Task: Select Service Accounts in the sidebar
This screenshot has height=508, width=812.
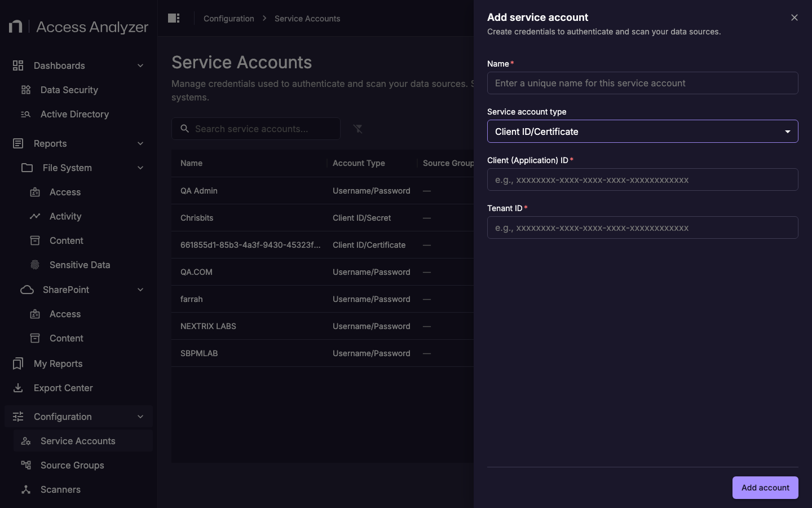Action: (x=78, y=441)
